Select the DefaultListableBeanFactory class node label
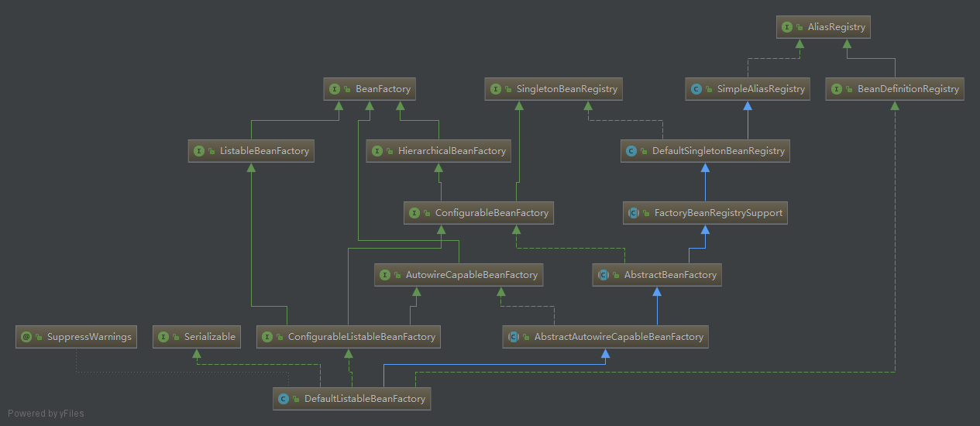This screenshot has height=426, width=980. [x=365, y=399]
